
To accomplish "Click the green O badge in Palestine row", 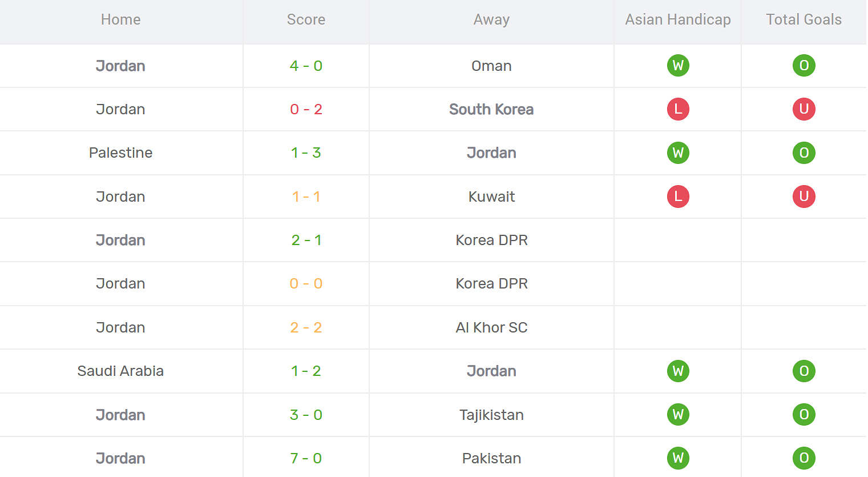I will coord(804,153).
